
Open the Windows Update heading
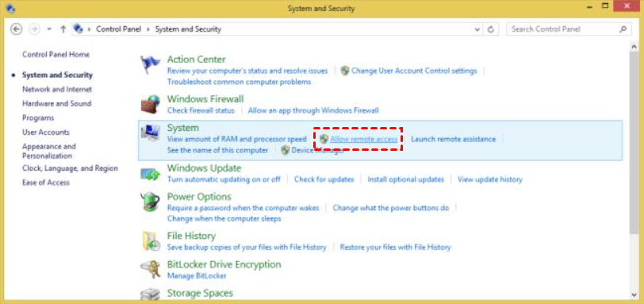tap(204, 168)
